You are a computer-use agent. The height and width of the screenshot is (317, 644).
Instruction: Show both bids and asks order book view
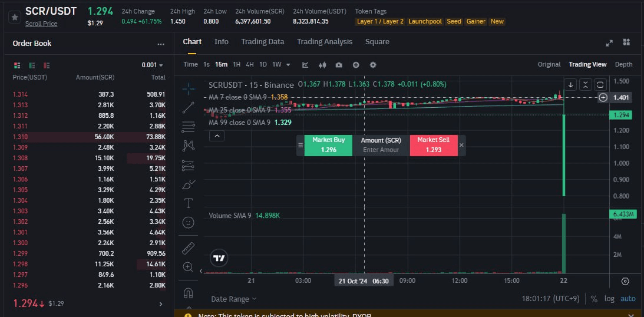pos(17,65)
